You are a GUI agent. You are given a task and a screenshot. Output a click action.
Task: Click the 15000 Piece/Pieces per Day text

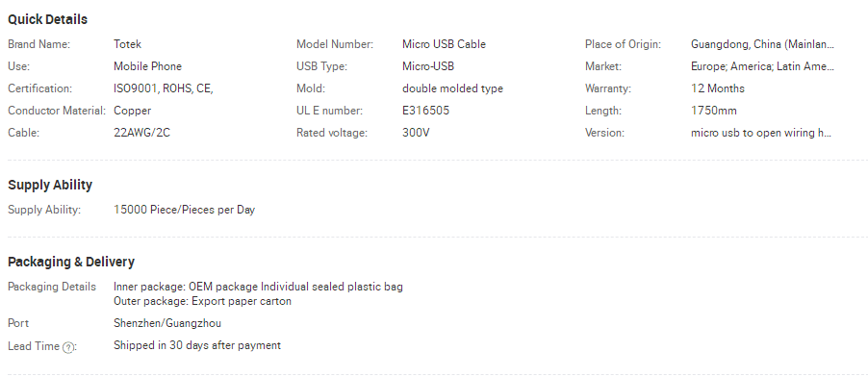tap(185, 210)
